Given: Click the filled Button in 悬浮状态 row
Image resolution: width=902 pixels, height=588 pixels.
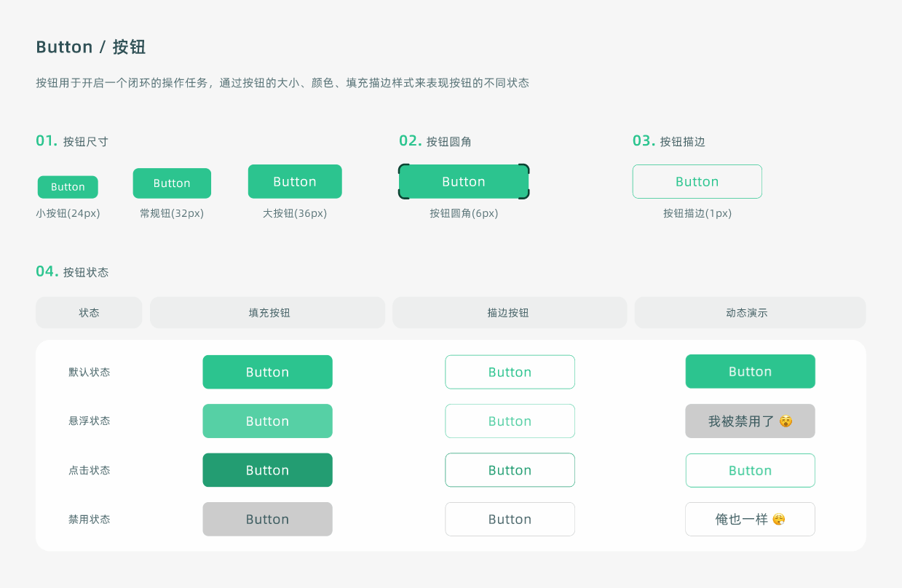Looking at the screenshot, I should (267, 421).
